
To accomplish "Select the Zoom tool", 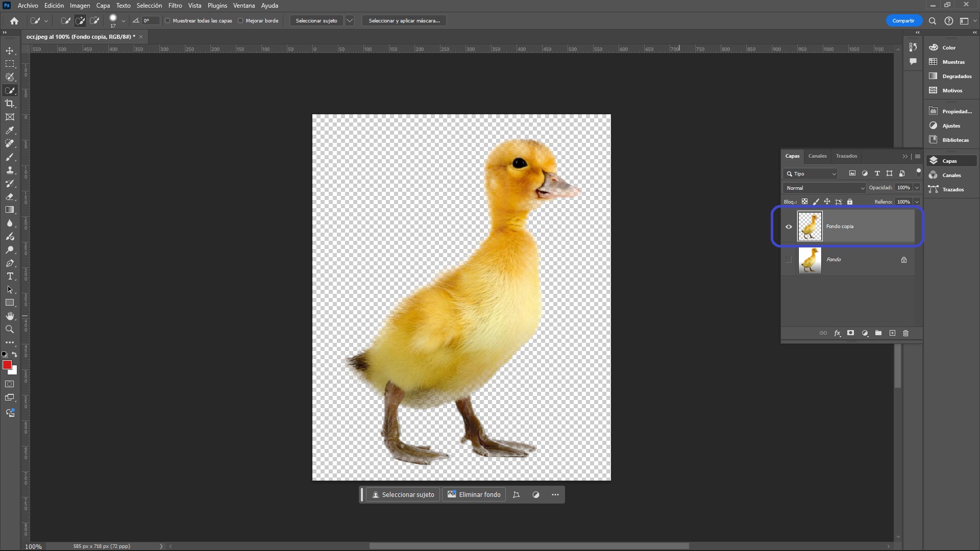I will (10, 330).
